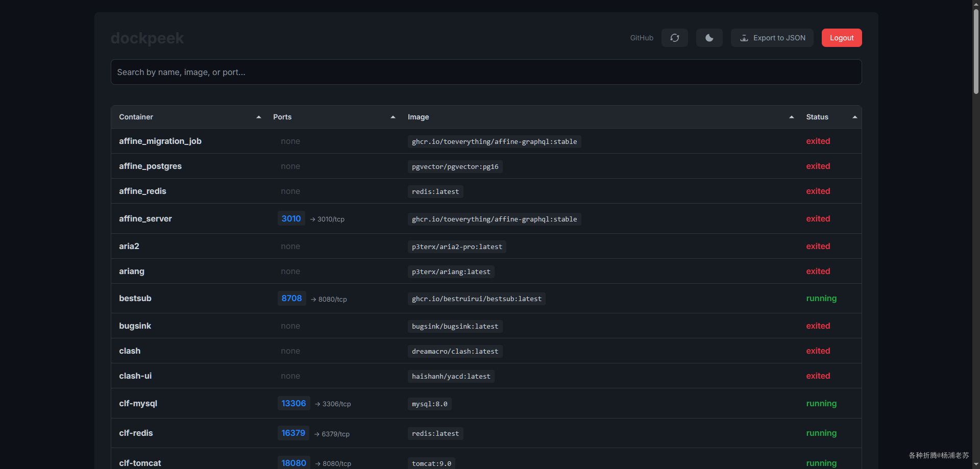Click Ports column header label

282,117
